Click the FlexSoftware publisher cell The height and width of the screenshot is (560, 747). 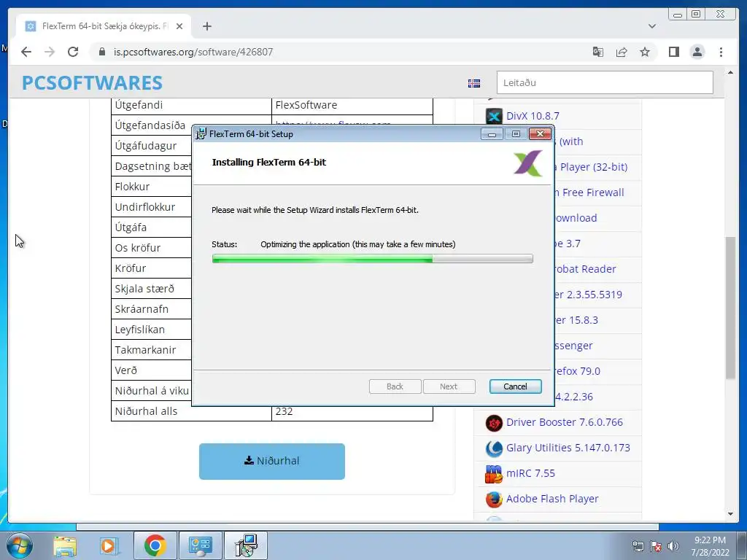coord(352,105)
